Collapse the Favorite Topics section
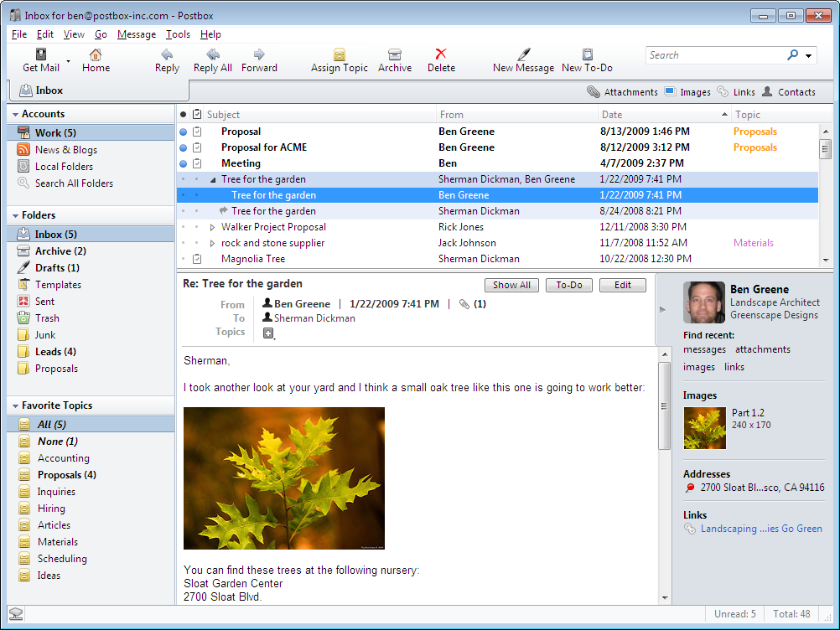This screenshot has width=840, height=630. click(x=16, y=406)
